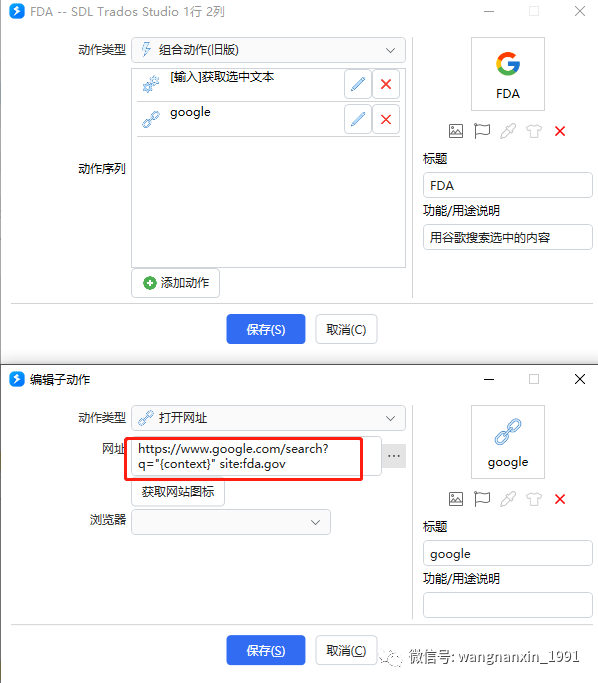The height and width of the screenshot is (683, 598).
Task: Click the 添加动作 add action button
Action: [x=176, y=283]
